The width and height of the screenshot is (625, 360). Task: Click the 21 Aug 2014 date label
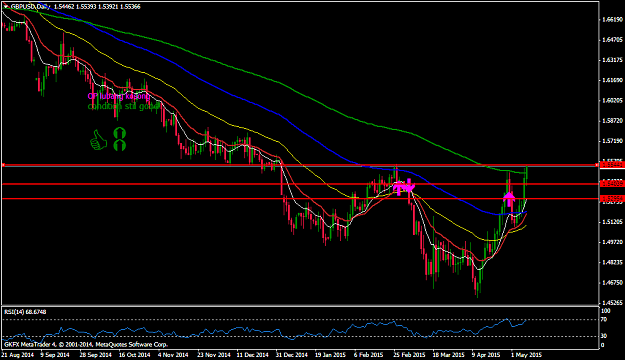pyautogui.click(x=17, y=354)
